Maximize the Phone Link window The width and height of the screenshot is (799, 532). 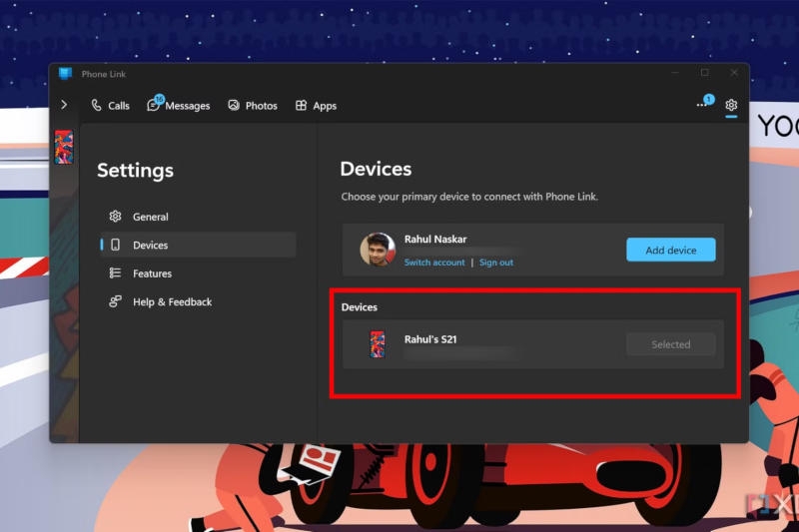[704, 73]
